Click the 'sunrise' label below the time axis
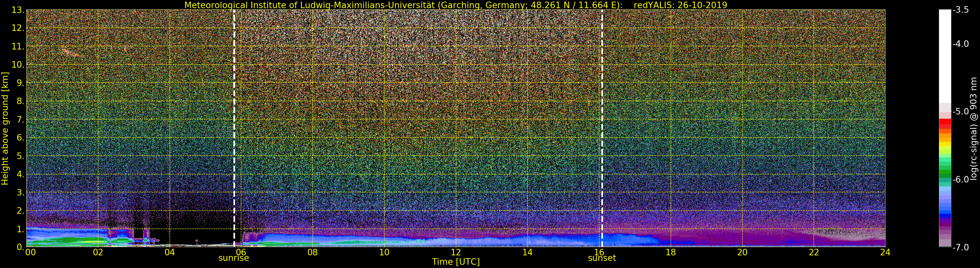This screenshot has width=980, height=268. coord(233,258)
